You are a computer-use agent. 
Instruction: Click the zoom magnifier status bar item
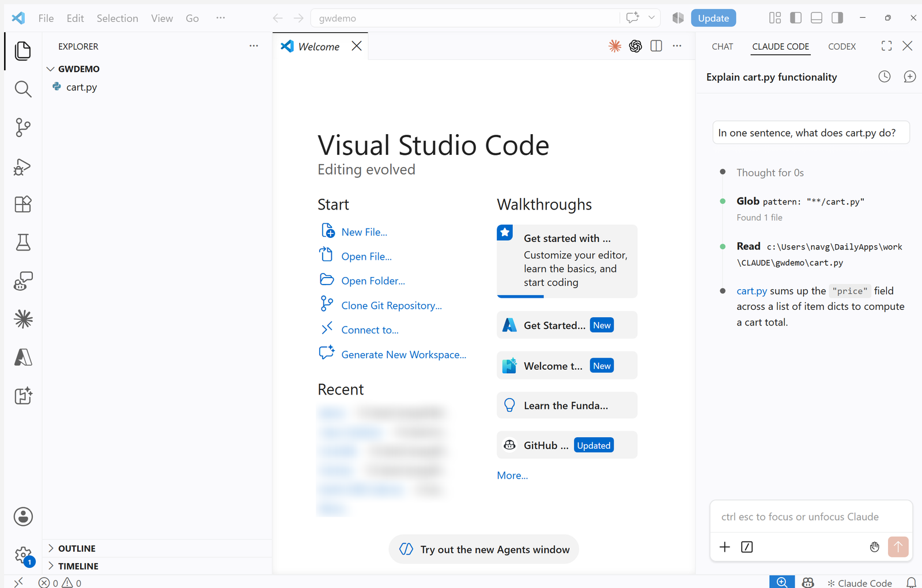[x=782, y=582]
